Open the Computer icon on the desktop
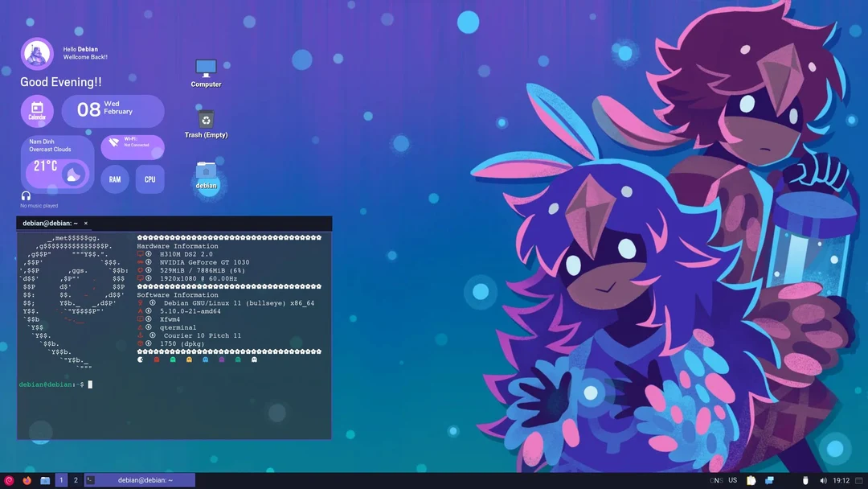This screenshot has height=489, width=868. tap(206, 69)
